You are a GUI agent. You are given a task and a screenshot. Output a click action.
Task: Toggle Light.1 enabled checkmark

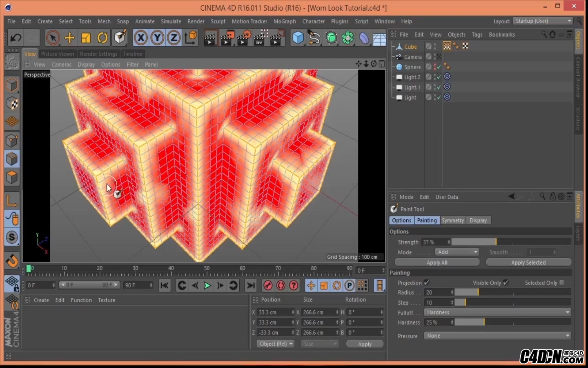tap(439, 87)
